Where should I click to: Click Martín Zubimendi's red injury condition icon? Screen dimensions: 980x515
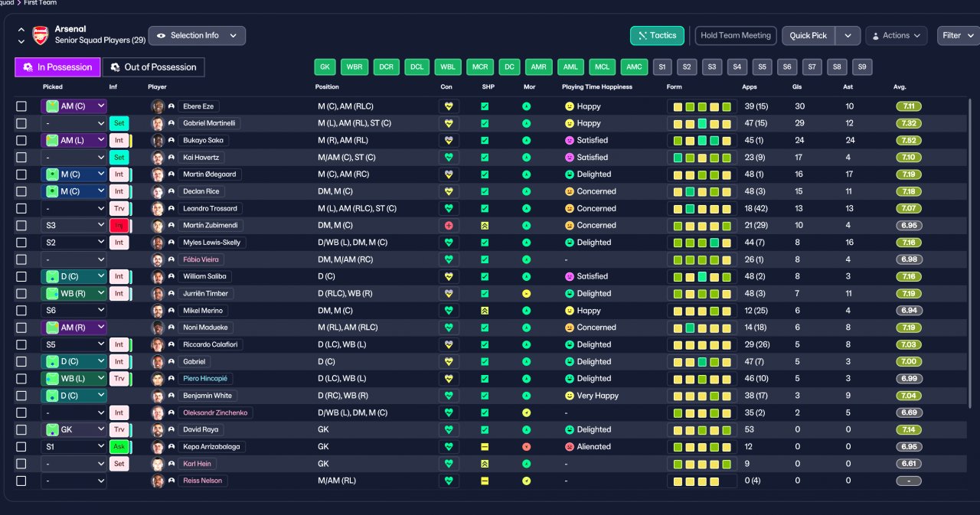click(449, 226)
